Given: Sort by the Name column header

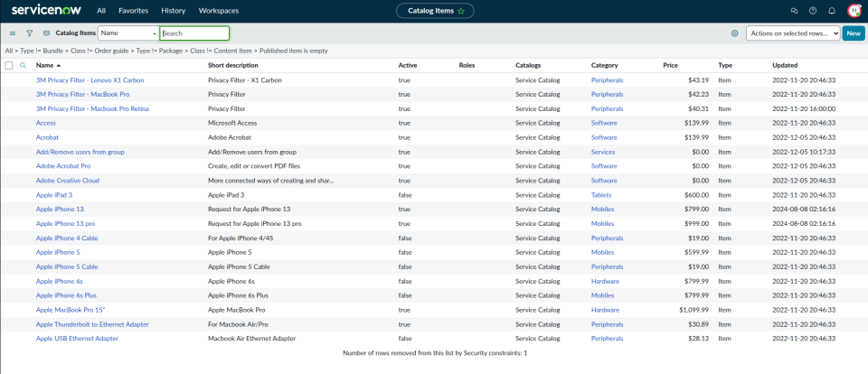Looking at the screenshot, I should click(x=45, y=65).
